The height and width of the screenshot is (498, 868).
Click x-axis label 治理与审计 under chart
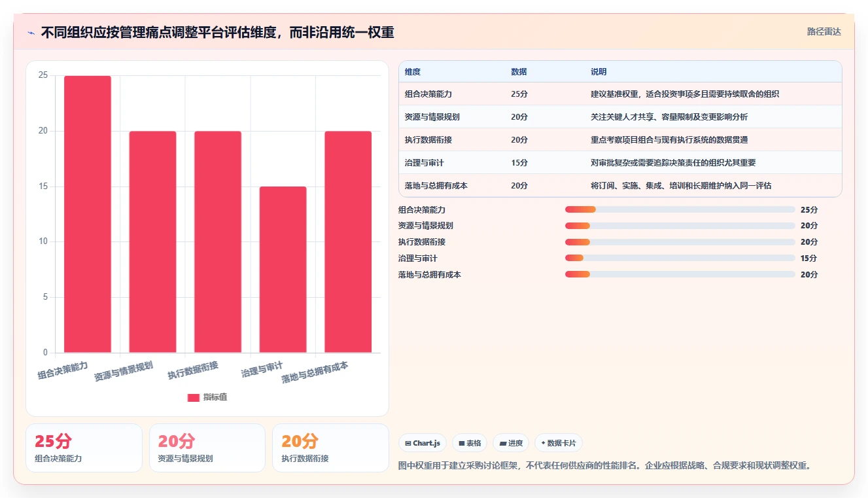click(x=262, y=370)
